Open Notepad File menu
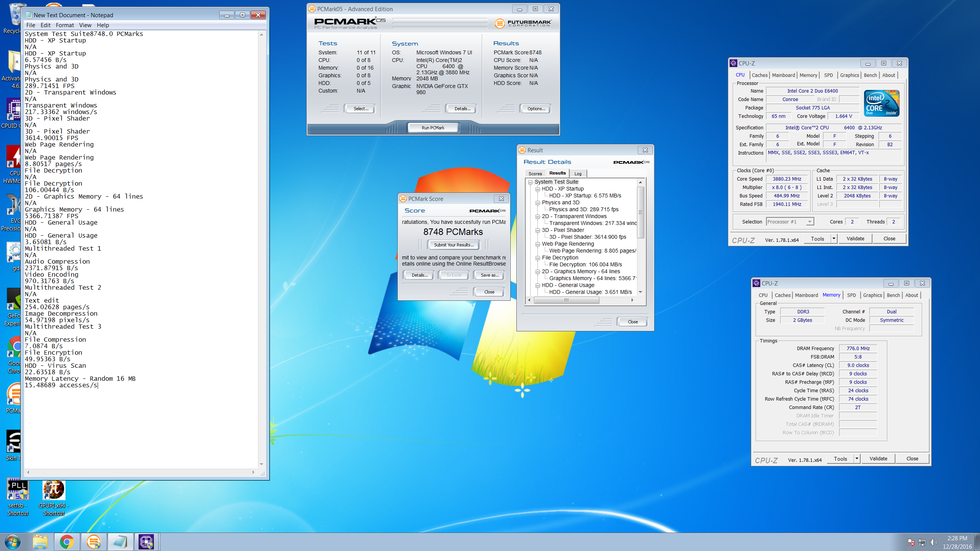980x551 pixels. tap(31, 25)
